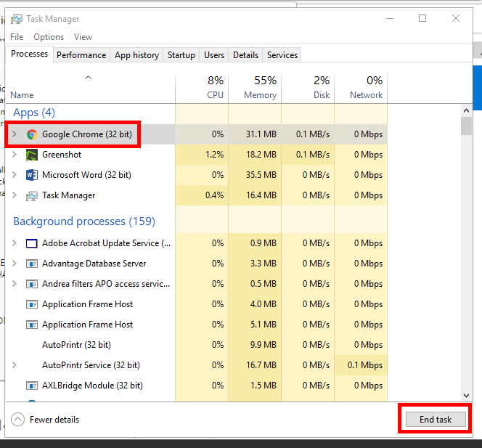482x448 pixels.
Task: Click the Task Manager title bar icon
Action: click(16, 19)
